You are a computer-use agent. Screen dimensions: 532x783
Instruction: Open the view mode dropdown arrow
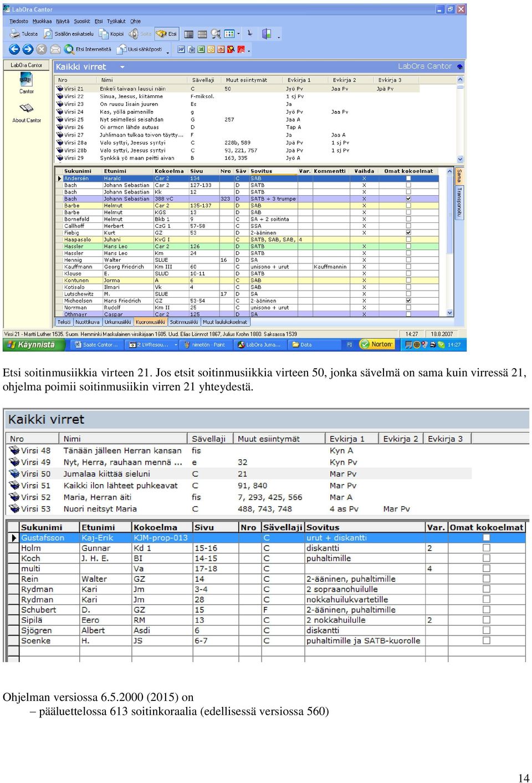point(238,34)
